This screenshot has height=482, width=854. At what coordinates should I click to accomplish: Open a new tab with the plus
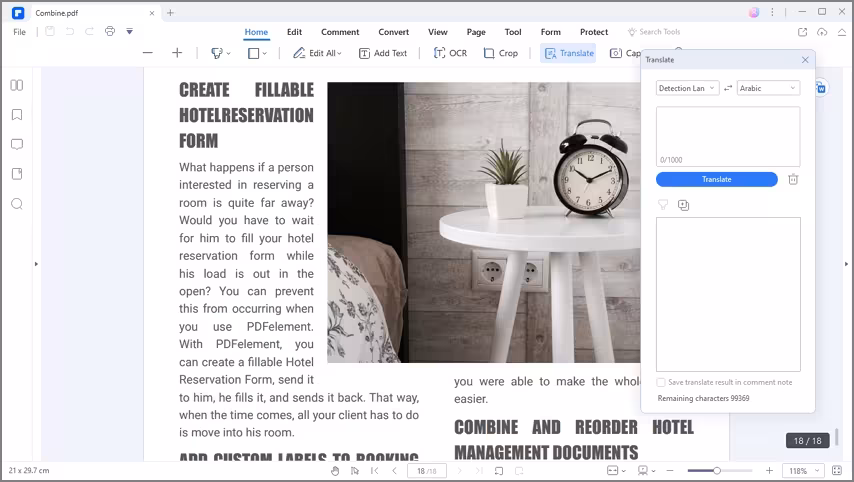click(170, 13)
